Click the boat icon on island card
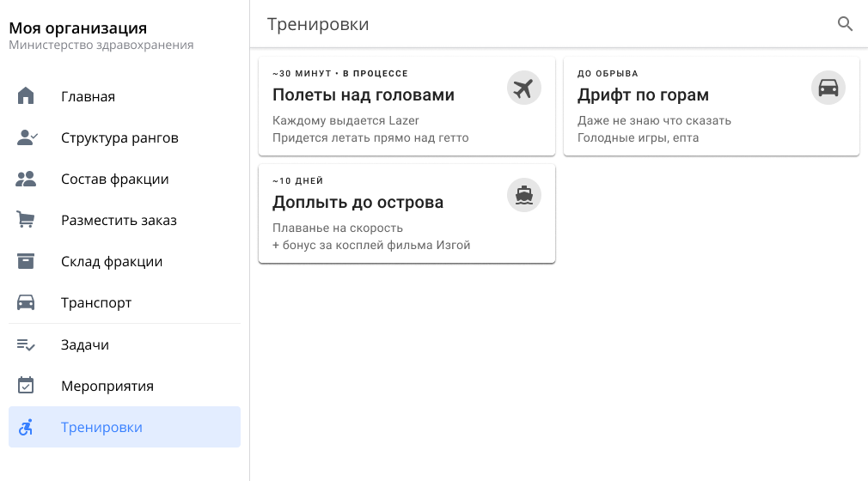Viewport: 868px width, 481px height. coord(523,196)
